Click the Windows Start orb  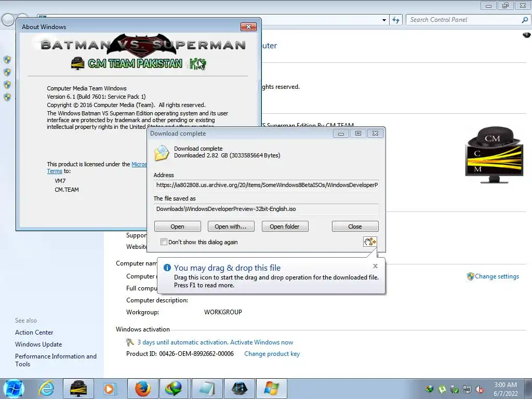tap(14, 389)
